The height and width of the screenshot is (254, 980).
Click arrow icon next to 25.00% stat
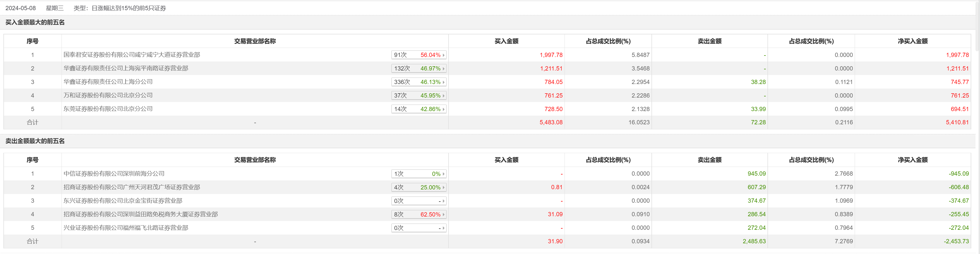(444, 187)
